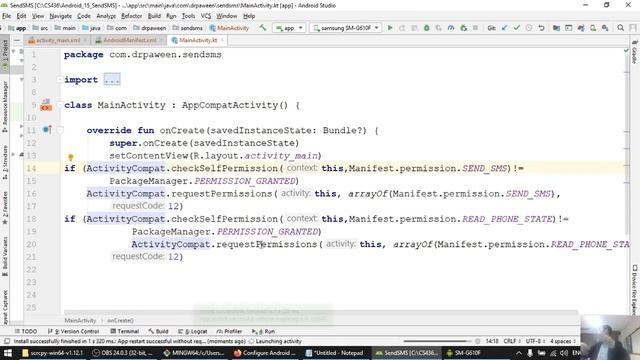640x360 pixels.
Task: Click the volume icon in system tray
Action: (564, 353)
